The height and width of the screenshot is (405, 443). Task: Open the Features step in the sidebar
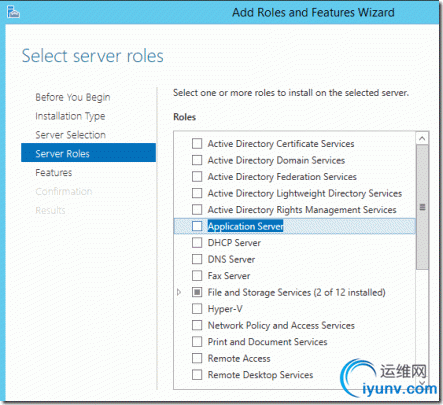pos(54,173)
